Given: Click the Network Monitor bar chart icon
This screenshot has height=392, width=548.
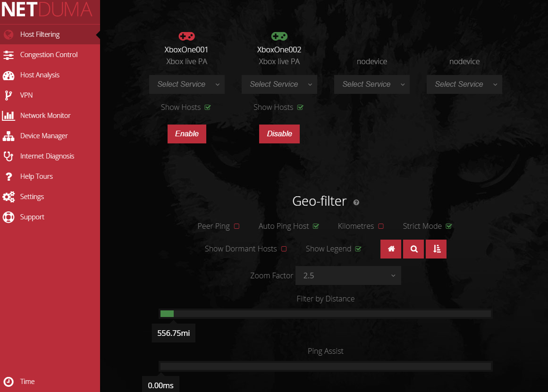Looking at the screenshot, I should 8,116.
